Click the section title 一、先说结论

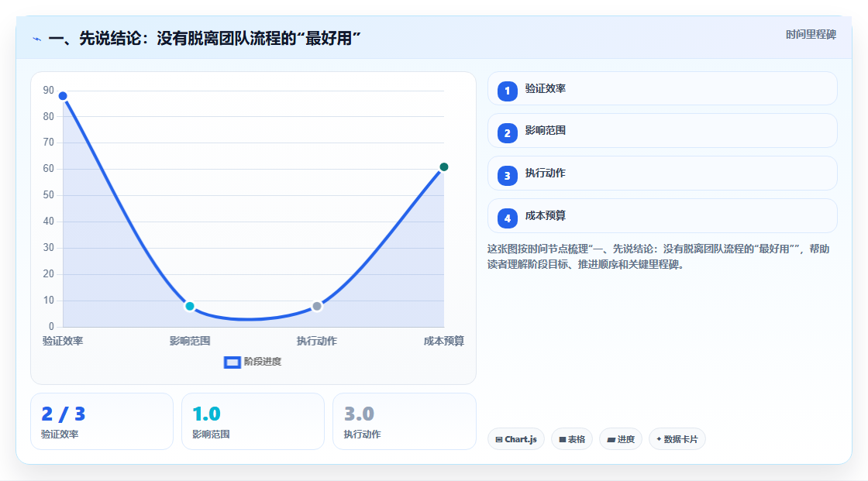[205, 38]
